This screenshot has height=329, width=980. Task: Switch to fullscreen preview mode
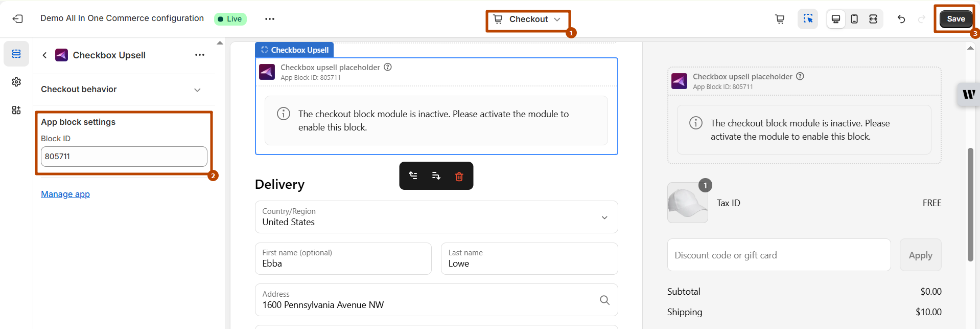pos(873,19)
